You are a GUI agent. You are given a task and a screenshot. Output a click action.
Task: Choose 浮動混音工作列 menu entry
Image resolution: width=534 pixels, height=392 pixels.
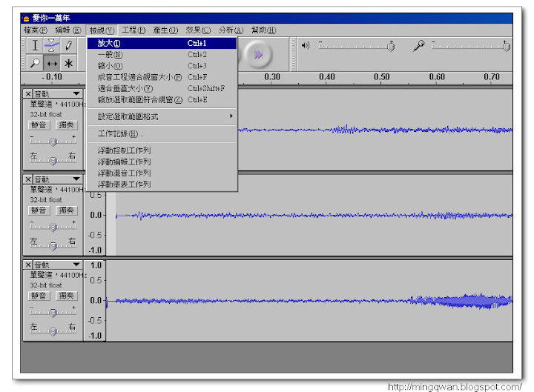pyautogui.click(x=162, y=173)
